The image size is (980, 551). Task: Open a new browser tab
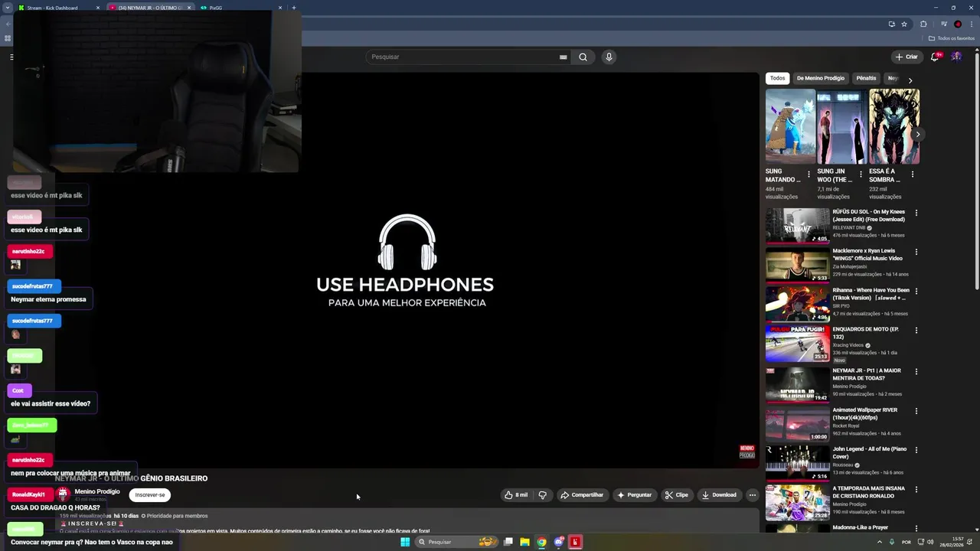(294, 8)
